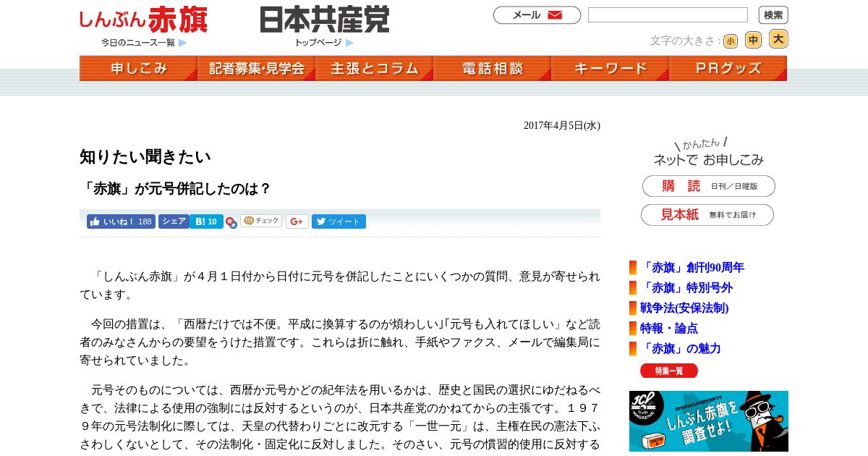Open the キーワード tab
The width and height of the screenshot is (868, 456).
click(x=610, y=68)
